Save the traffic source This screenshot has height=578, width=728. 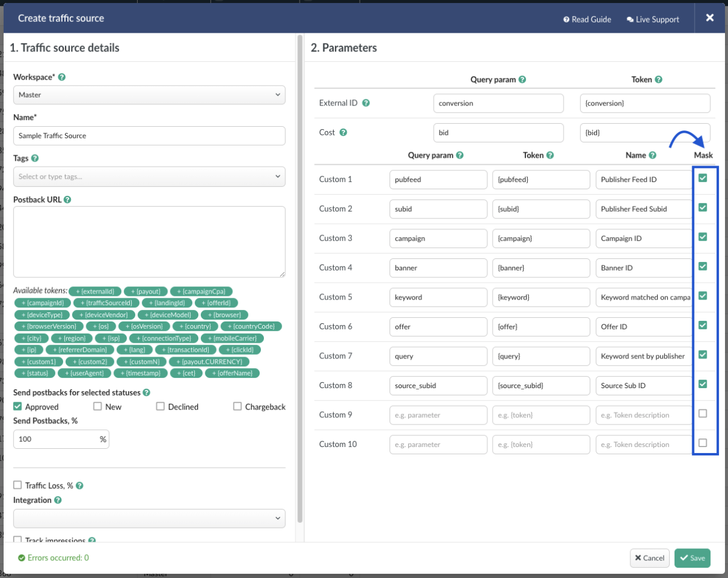pos(692,558)
